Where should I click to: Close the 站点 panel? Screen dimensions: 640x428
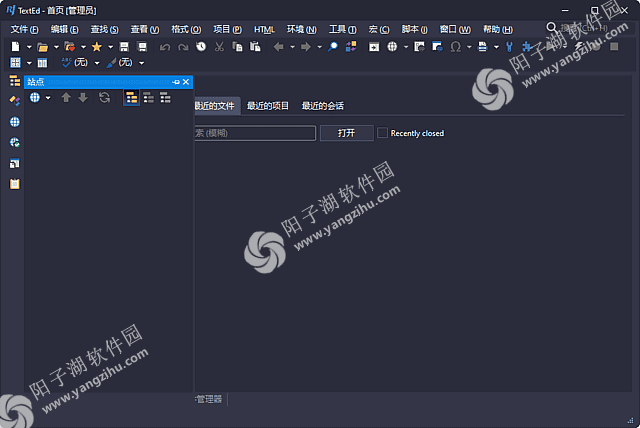[186, 82]
